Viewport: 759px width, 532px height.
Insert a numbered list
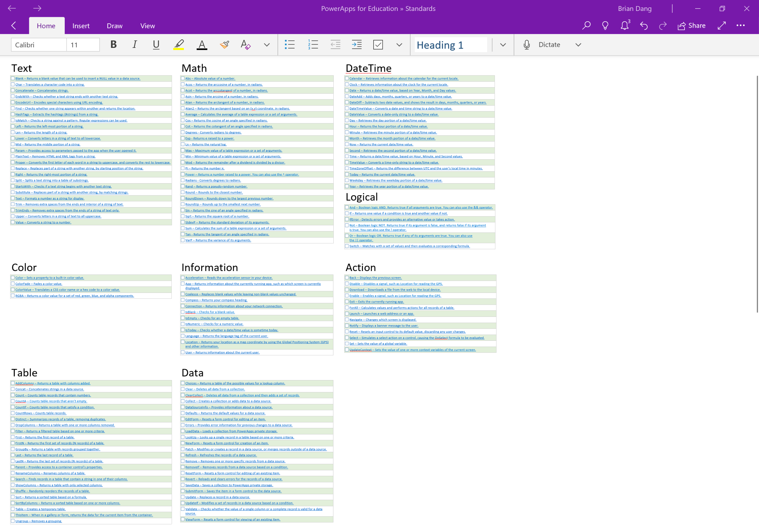point(313,45)
